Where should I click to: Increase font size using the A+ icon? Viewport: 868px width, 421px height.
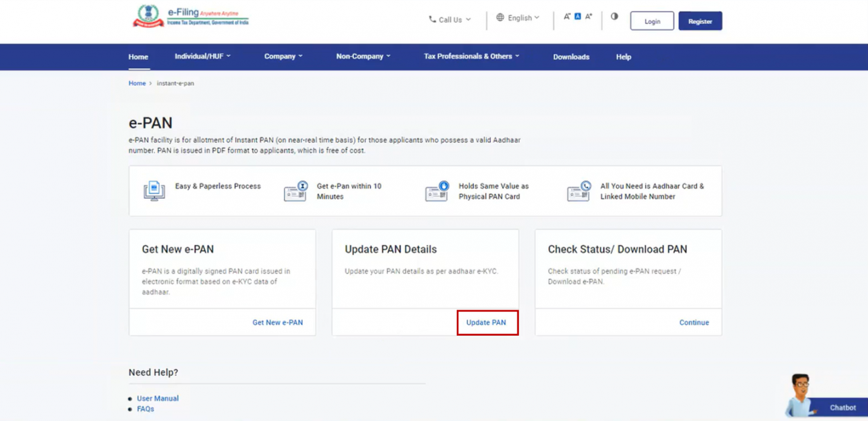pos(588,15)
